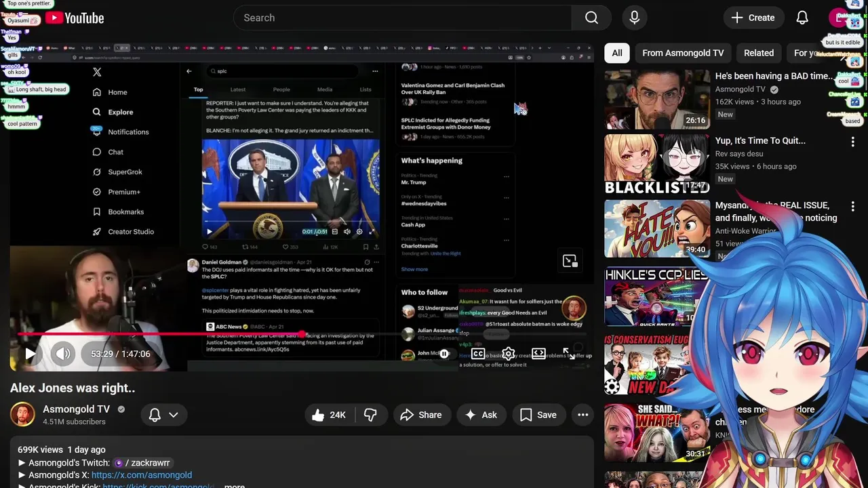868x488 pixels.
Task: Click the New badge under Asmongold TV video
Action: coord(726,115)
